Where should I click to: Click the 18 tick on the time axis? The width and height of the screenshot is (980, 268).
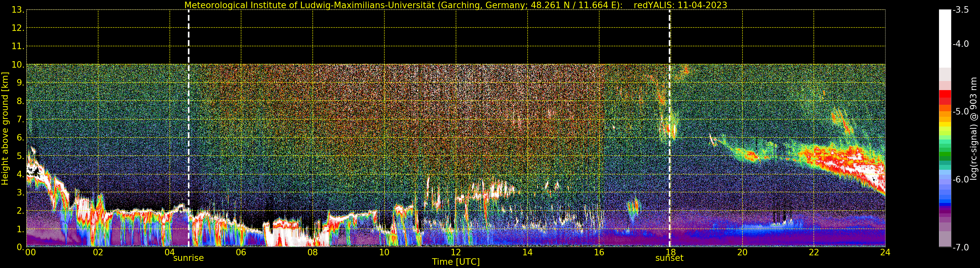click(x=671, y=252)
